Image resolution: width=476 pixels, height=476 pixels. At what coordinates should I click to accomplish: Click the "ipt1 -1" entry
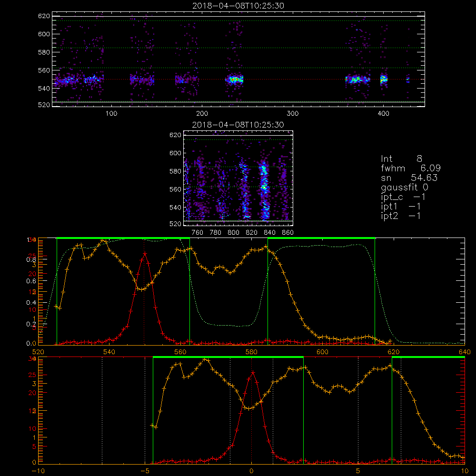coord(401,207)
